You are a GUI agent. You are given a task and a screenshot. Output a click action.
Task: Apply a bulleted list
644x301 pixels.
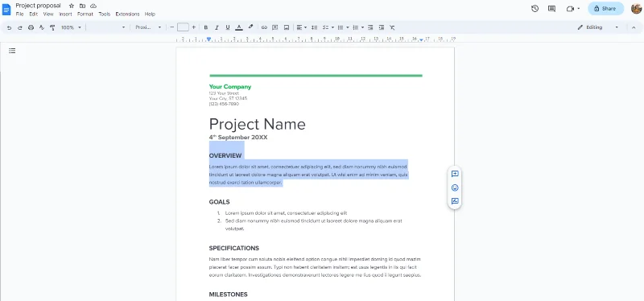(340, 27)
